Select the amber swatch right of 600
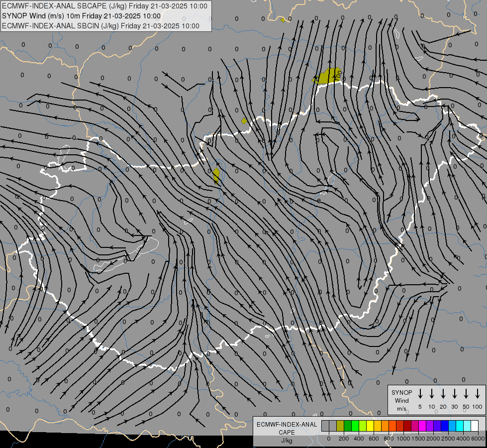487x448 pixels. tap(378, 426)
